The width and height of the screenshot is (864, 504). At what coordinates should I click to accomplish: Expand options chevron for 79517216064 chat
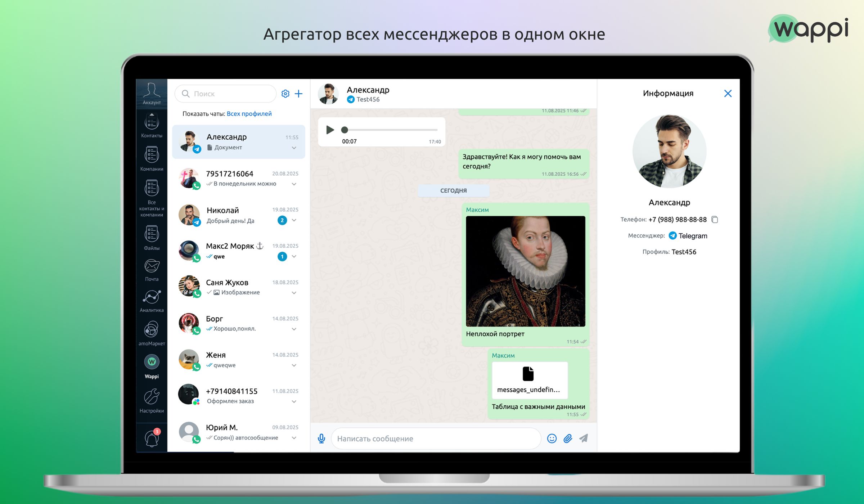pyautogui.click(x=294, y=184)
